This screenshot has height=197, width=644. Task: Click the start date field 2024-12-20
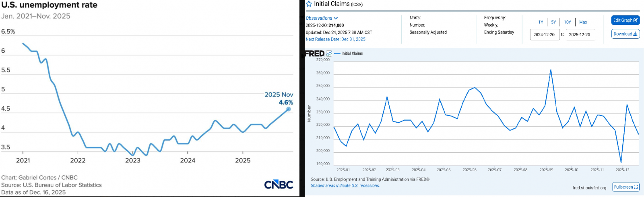[x=544, y=35]
